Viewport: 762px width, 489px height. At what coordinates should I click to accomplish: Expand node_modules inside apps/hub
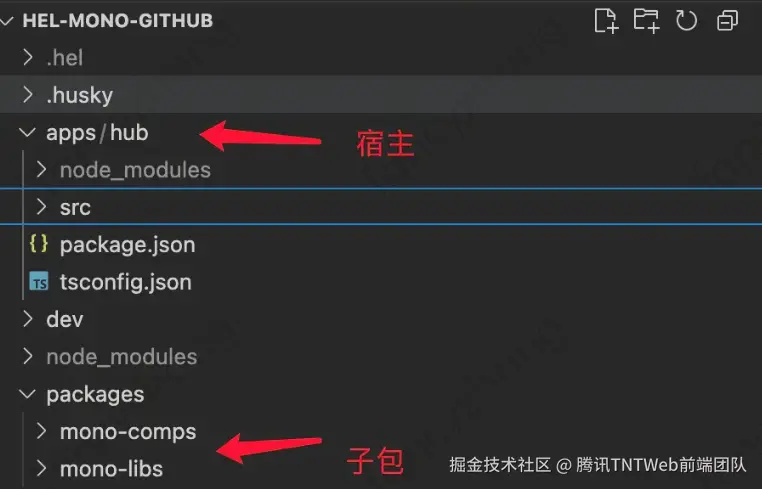click(x=42, y=170)
